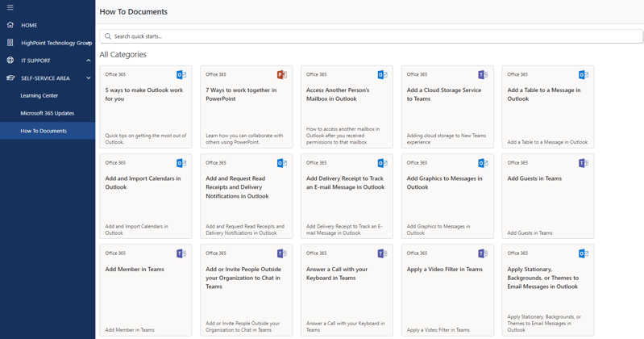Open HighPoint Technology Group sidebar item
This screenshot has height=339, width=644.
(56, 43)
